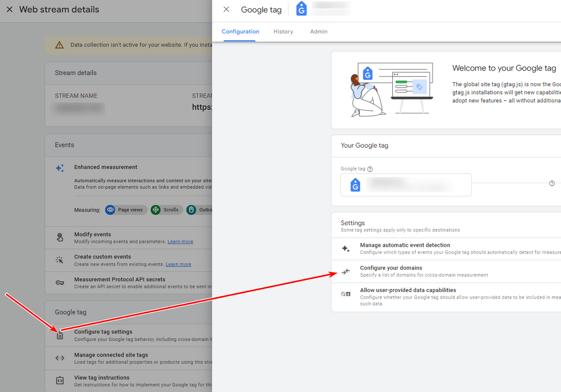Click the Enhanced measurement sparkle icon
This screenshot has height=392, width=561.
[60, 168]
